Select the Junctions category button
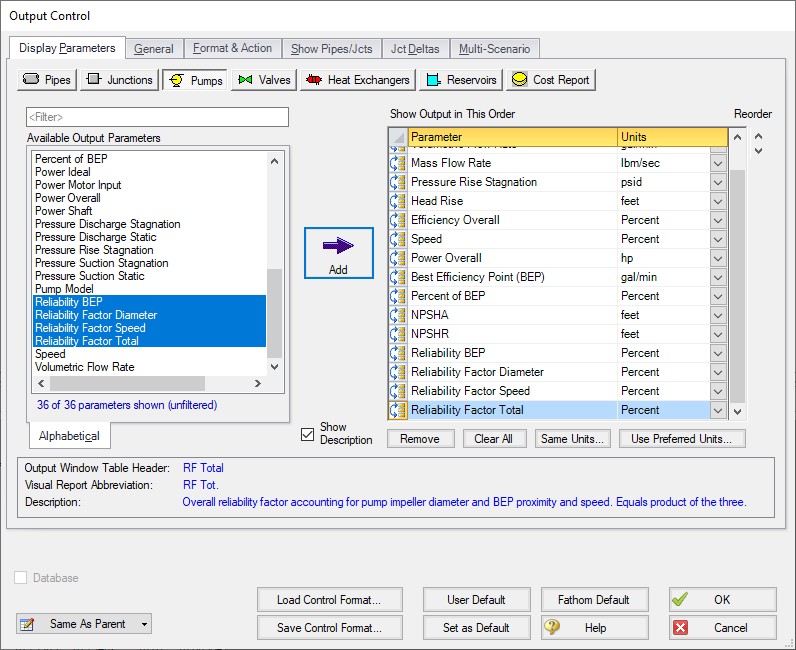796x650 pixels. pyautogui.click(x=120, y=80)
